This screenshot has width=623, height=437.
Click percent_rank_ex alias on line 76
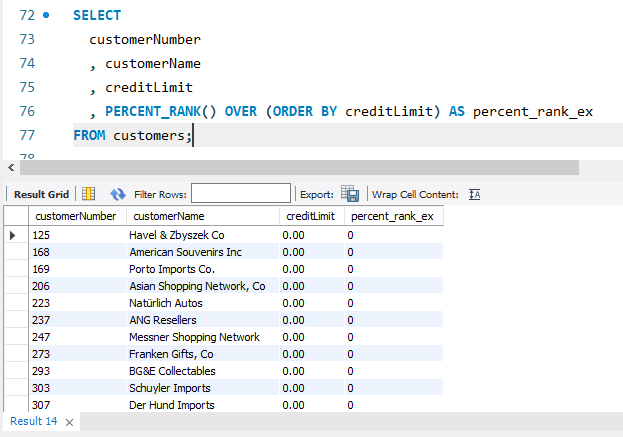pos(533,112)
